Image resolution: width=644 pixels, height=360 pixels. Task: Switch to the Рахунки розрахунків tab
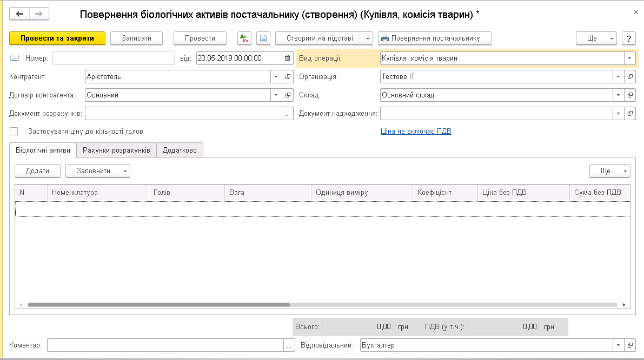click(x=116, y=150)
